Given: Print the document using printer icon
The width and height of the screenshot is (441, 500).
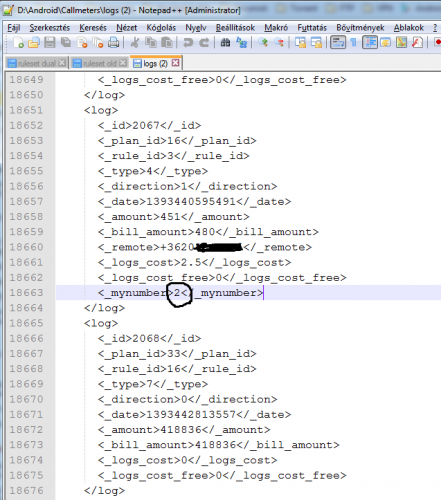Looking at the screenshot, I should 114,42.
